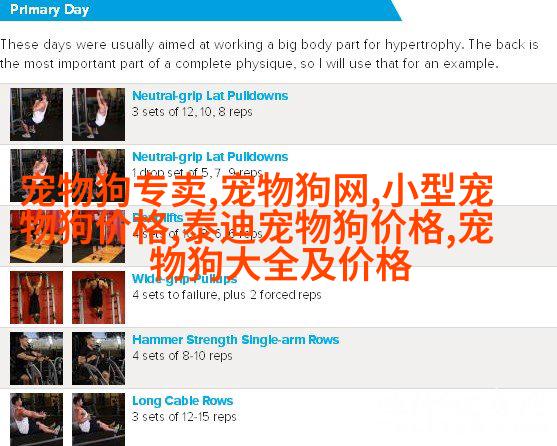The image size is (557, 446).
Task: Open the Deadlifts exercise link
Action: coord(158,218)
